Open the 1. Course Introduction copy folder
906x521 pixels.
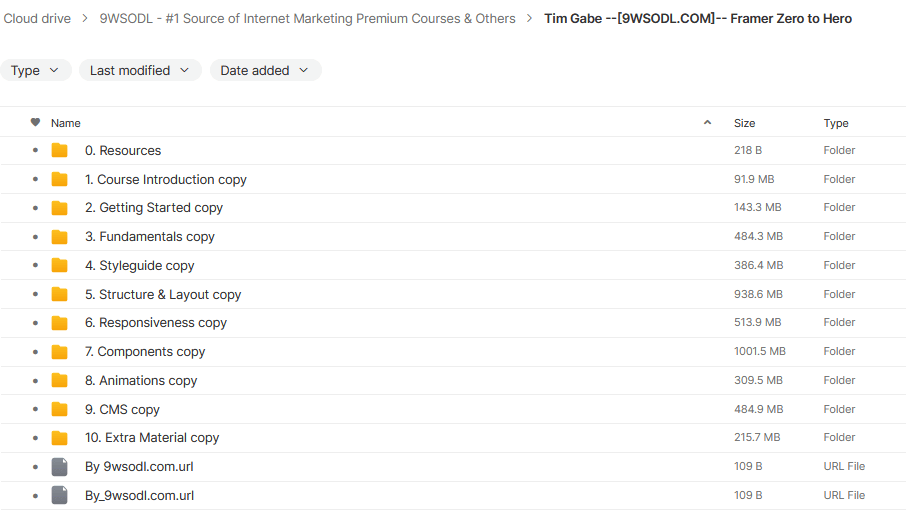pyautogui.click(x=166, y=180)
